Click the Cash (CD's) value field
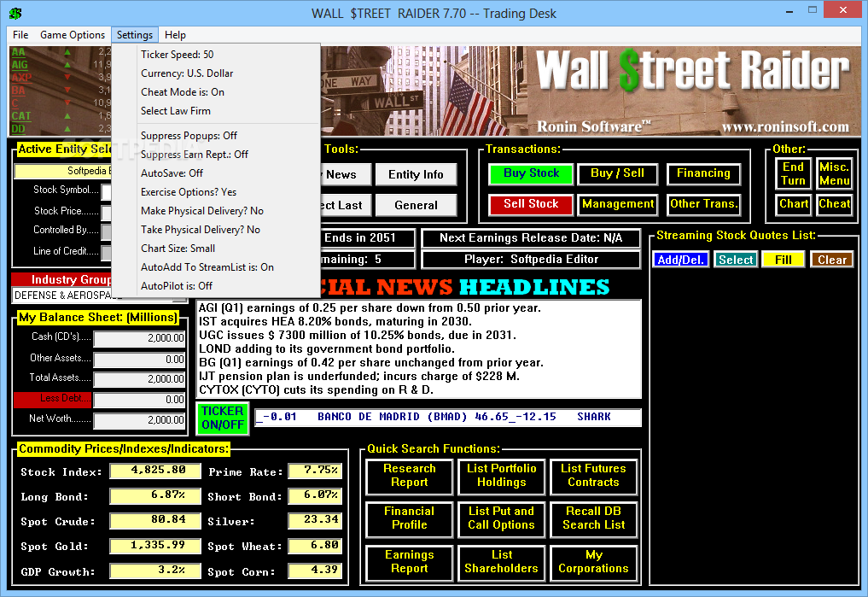Viewport: 868px width, 597px height. coord(139,338)
